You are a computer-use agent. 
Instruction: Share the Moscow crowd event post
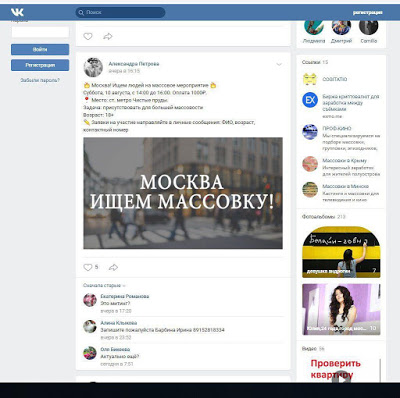(113, 267)
